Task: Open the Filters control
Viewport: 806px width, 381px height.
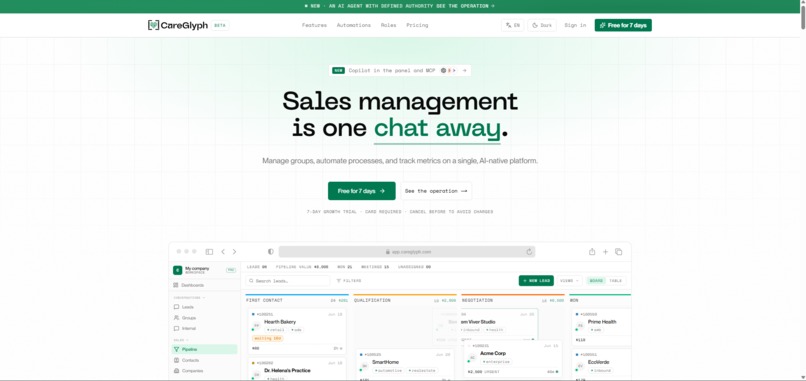Action: [349, 281]
